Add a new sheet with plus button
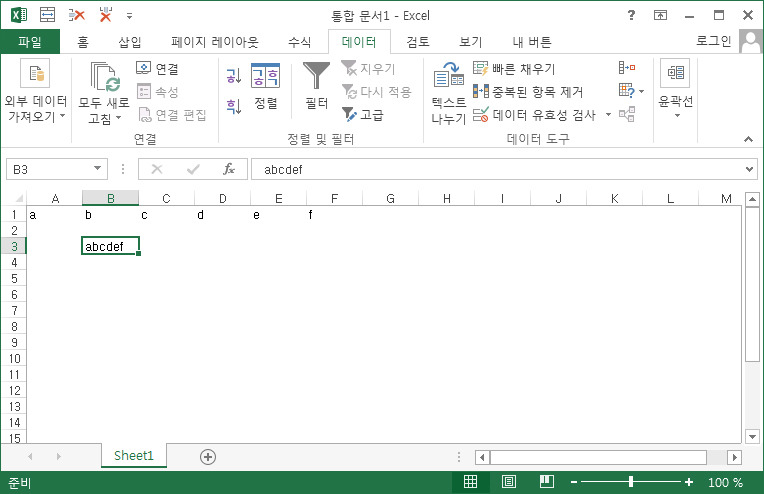The width and height of the screenshot is (764, 494). tap(208, 457)
